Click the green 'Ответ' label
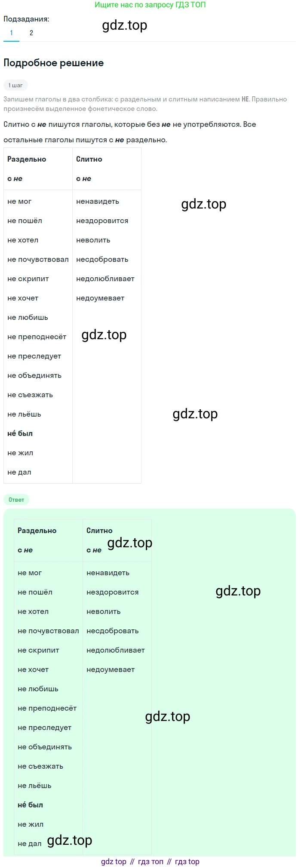The height and width of the screenshot is (868, 301). pyautogui.click(x=16, y=500)
